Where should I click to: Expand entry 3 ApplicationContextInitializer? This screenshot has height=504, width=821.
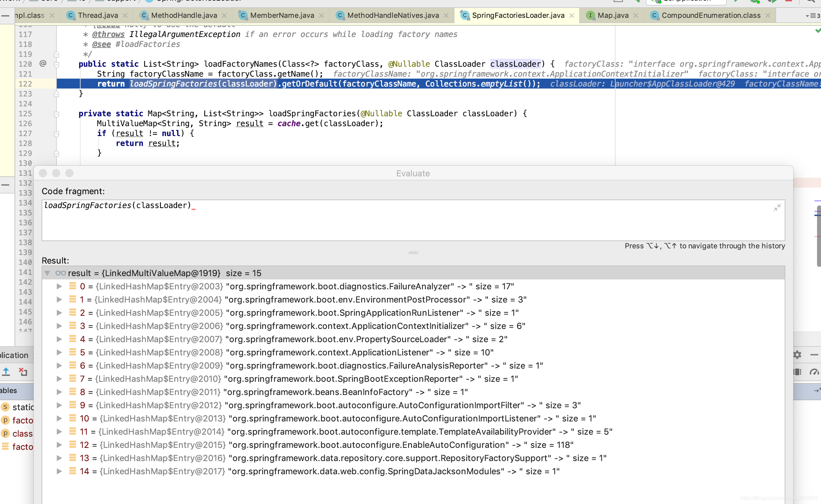click(x=59, y=326)
